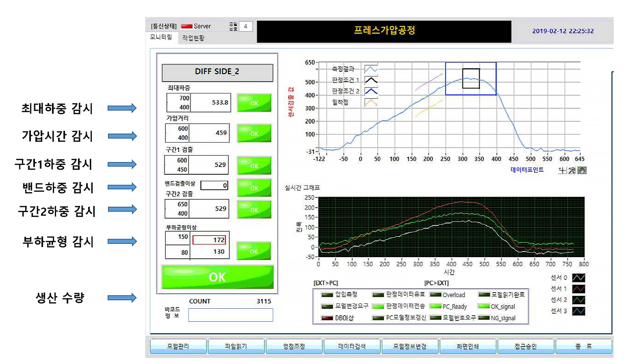
Task: Click the 최대하중 value 533.8
Action: pyautogui.click(x=220, y=102)
